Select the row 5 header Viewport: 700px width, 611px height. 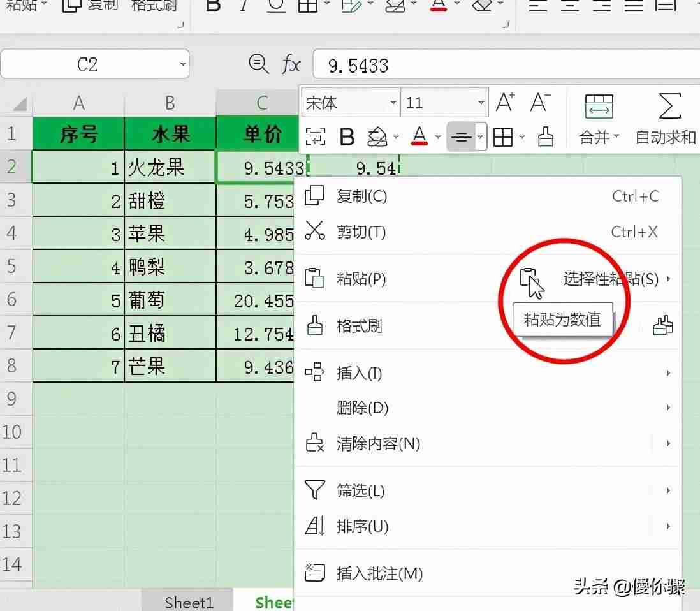(16, 266)
